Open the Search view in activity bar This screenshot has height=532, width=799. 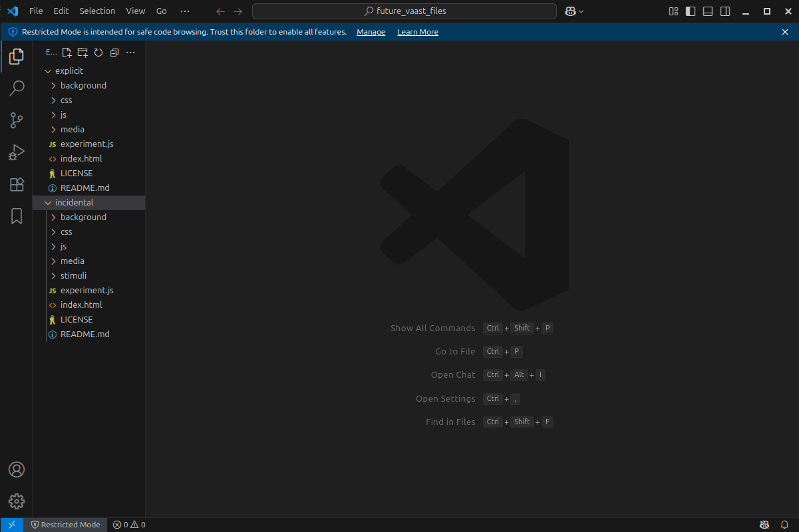[17, 88]
